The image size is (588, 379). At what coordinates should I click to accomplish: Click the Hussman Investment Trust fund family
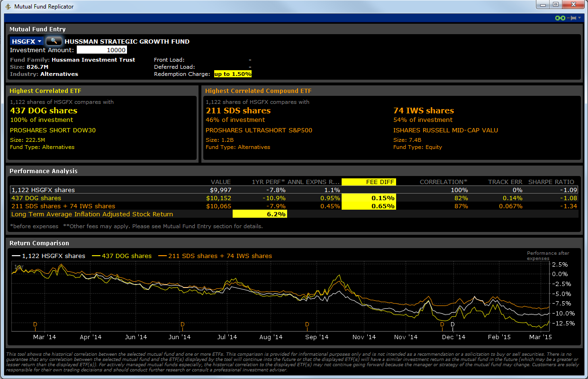click(93, 60)
